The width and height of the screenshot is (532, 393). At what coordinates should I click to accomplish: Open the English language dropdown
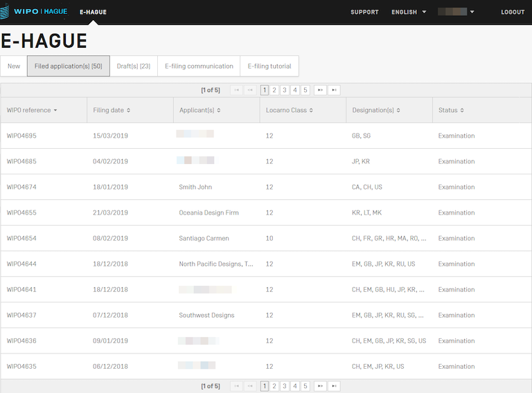[409, 12]
